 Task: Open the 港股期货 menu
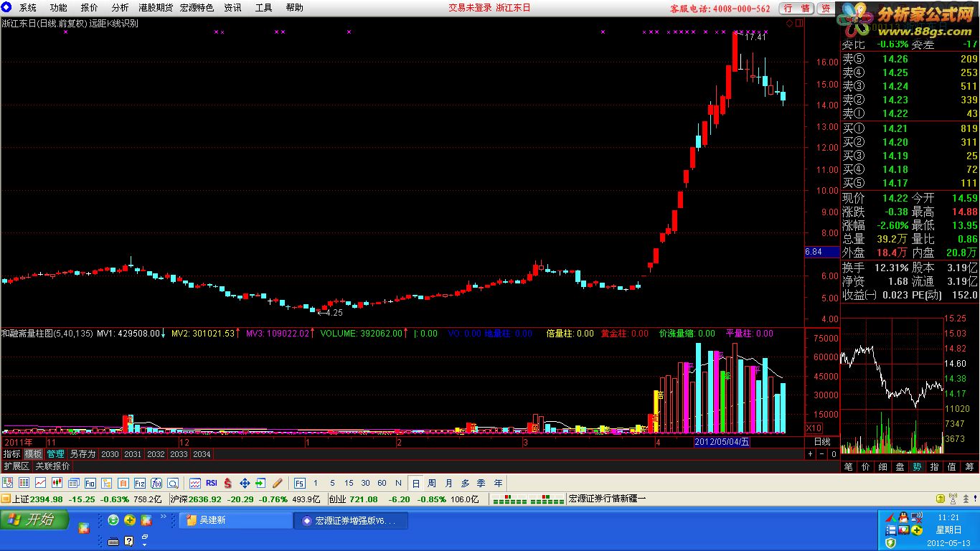click(x=156, y=8)
